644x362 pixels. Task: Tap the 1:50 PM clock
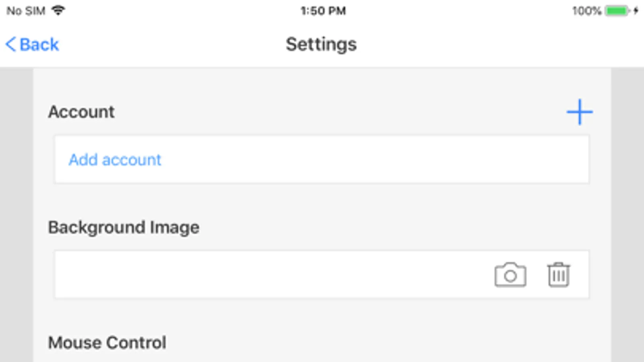(x=323, y=10)
